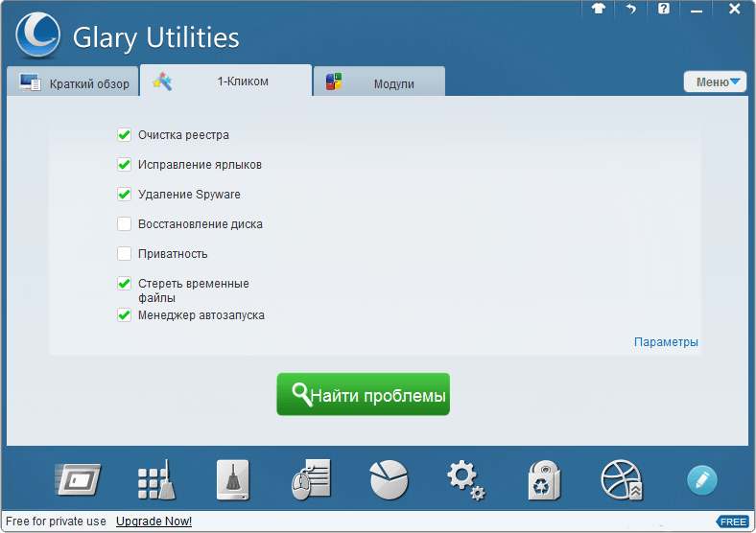This screenshot has width=756, height=533.
Task: Open the Process Manager gears icon
Action: pyautogui.click(x=466, y=478)
